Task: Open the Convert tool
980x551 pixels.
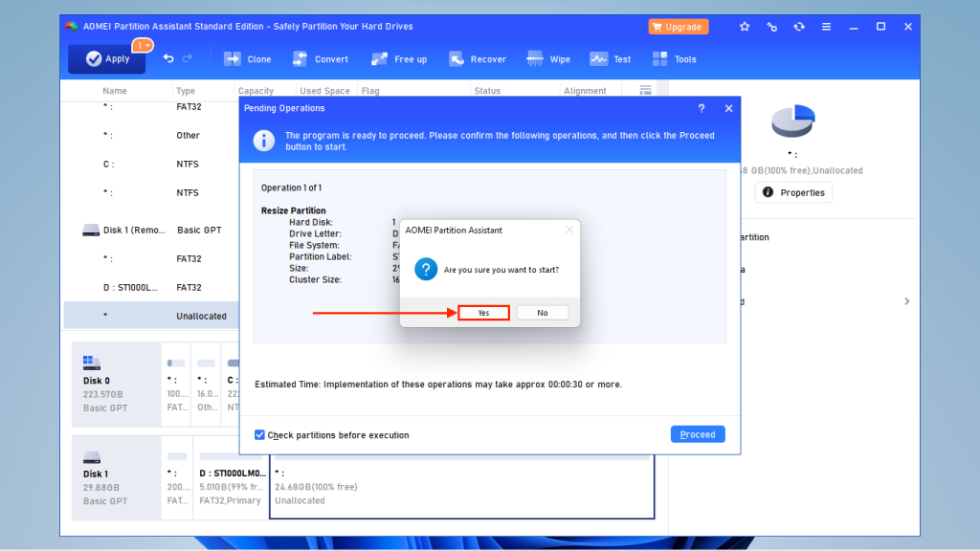Action: click(321, 58)
